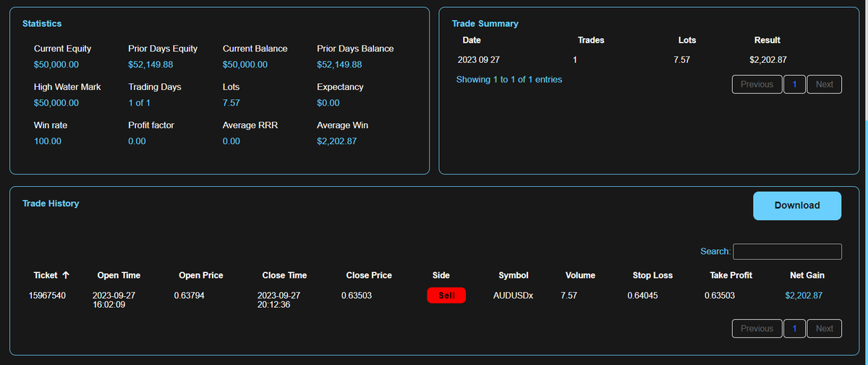Click Trading Days value 1 of 1
The image size is (868, 365).
coord(140,103)
